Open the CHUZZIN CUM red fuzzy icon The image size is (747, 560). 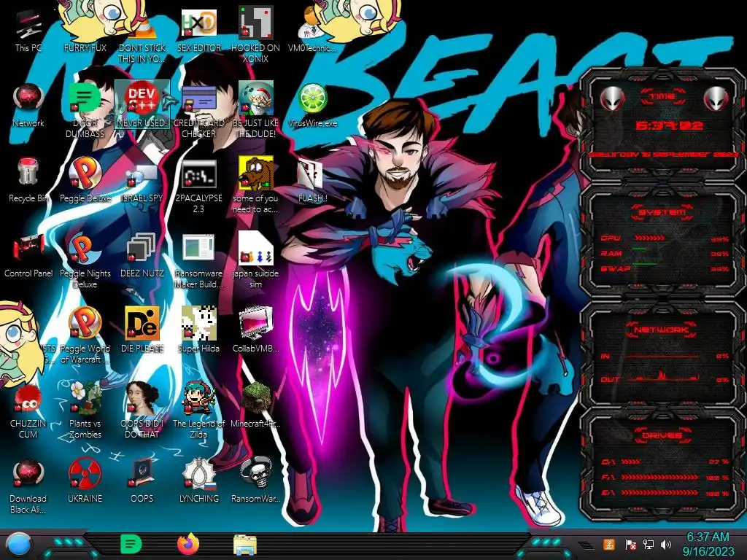[28, 411]
